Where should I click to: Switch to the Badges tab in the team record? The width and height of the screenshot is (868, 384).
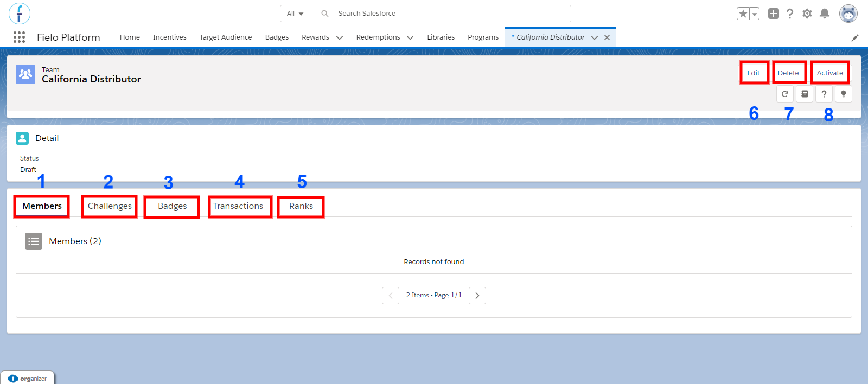173,206
